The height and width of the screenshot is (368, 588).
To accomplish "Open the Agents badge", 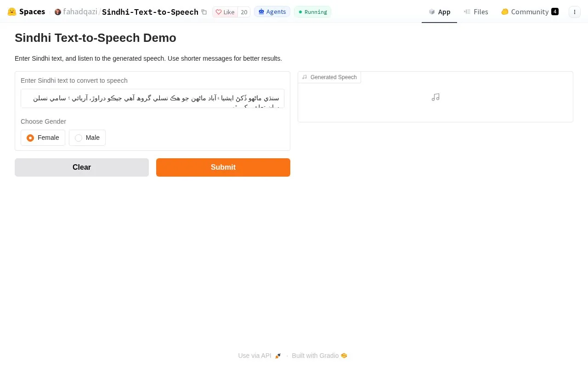I will pos(272,12).
